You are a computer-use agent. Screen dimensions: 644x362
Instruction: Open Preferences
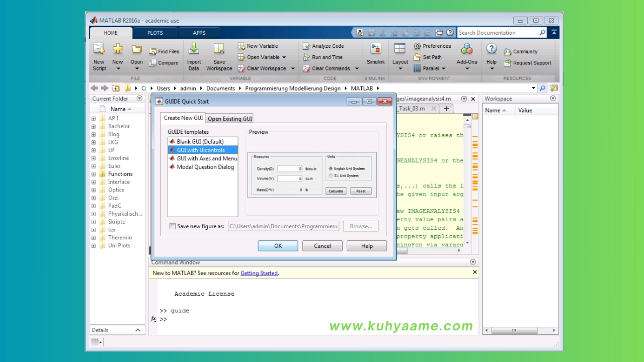432,46
